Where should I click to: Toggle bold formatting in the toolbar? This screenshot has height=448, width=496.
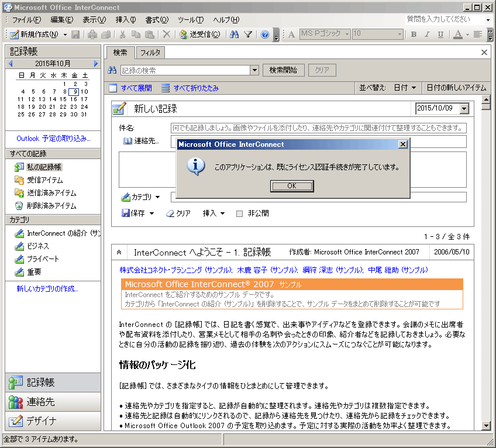(414, 34)
